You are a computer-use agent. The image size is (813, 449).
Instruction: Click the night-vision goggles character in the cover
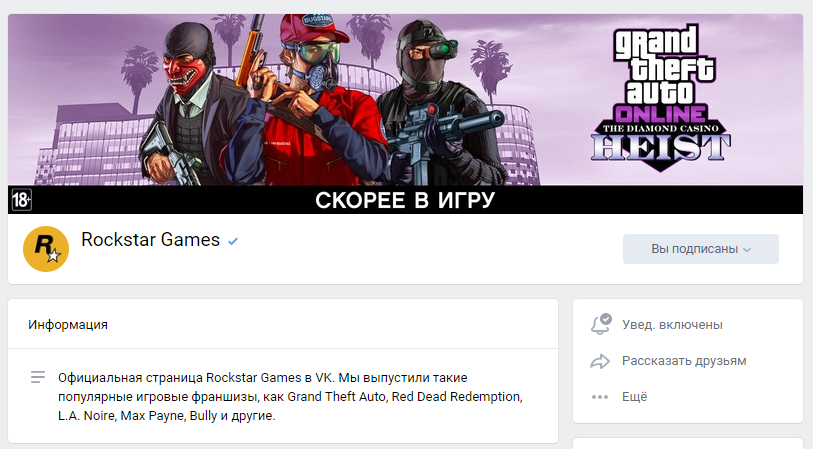coord(441,104)
